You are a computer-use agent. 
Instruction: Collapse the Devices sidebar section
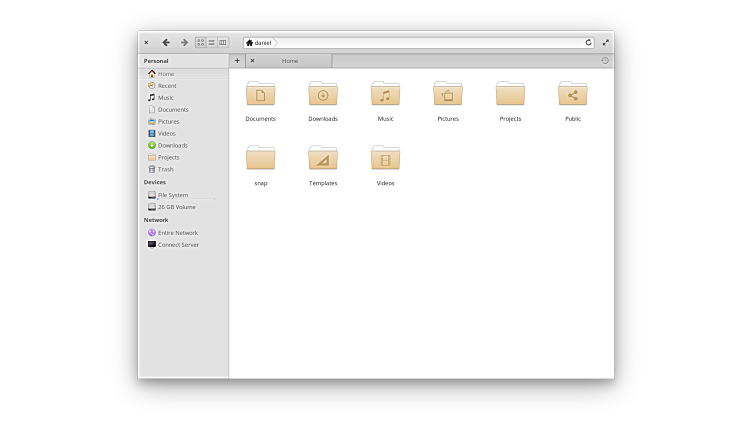155,182
